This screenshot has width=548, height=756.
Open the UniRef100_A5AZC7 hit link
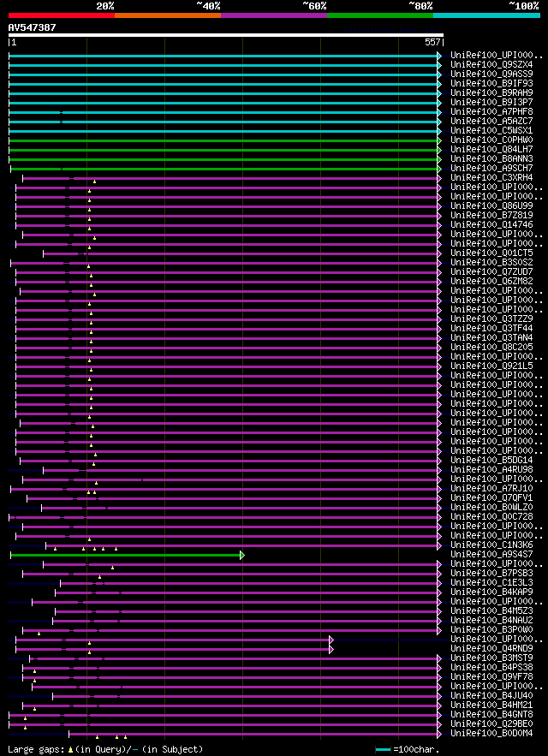491,122
